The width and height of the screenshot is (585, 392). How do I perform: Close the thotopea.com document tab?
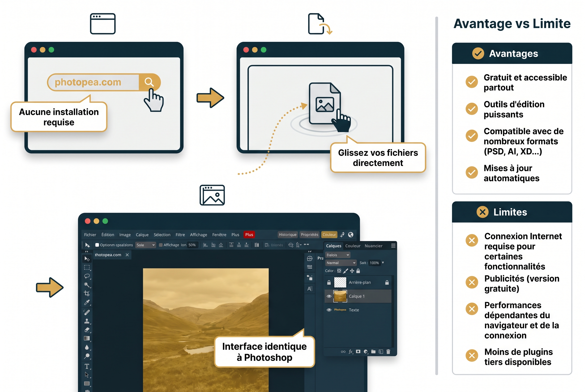point(127,255)
